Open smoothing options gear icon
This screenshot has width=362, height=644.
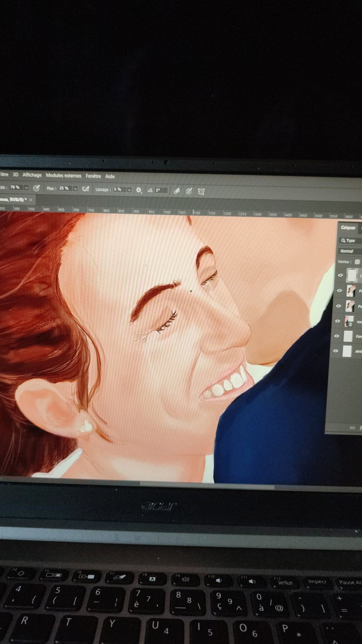[x=139, y=190]
